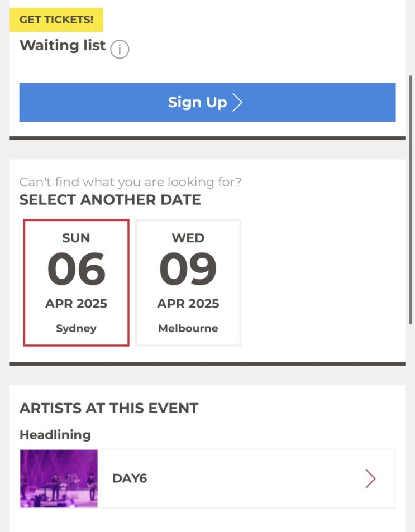Screen dimensions: 415x532
Task: Click the Waiting list heading text
Action: [x=63, y=46]
